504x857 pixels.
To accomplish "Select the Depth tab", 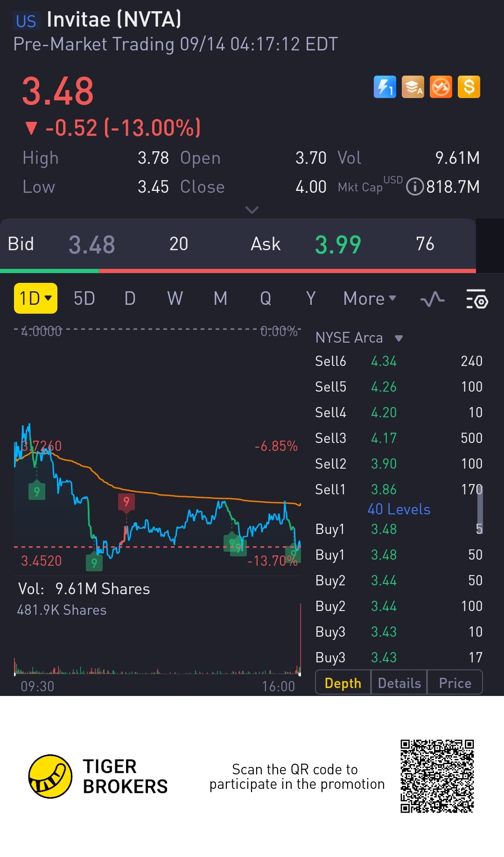I will (x=343, y=683).
